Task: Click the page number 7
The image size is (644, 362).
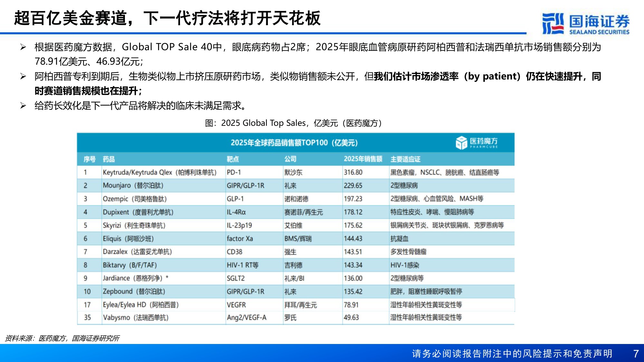Action: pos(636,354)
